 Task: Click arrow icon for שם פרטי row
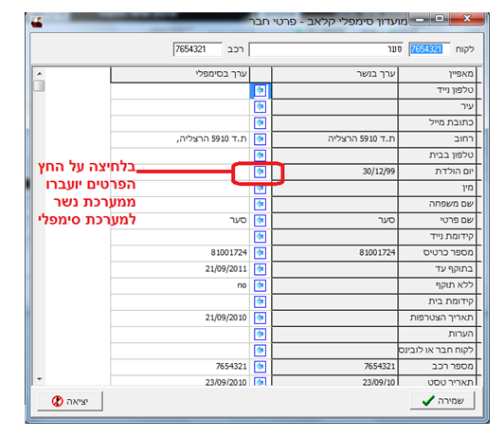pos(260,220)
